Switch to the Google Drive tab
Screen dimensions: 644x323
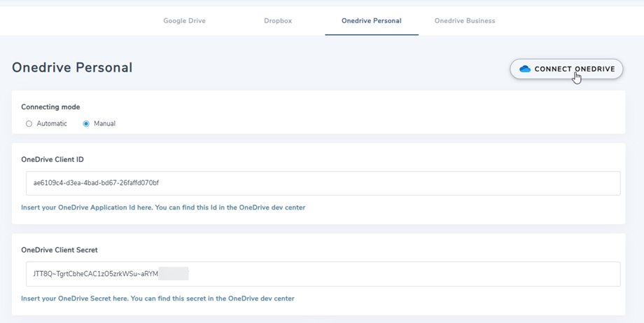(x=184, y=20)
